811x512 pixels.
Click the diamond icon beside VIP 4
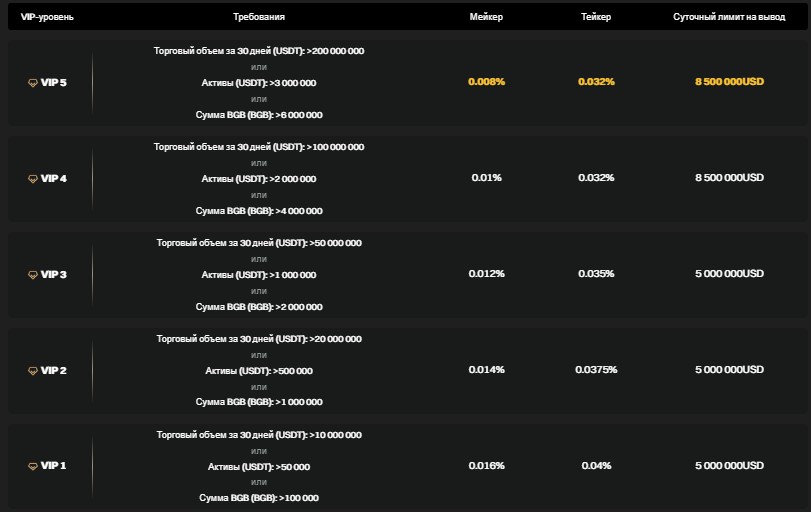[x=32, y=178]
